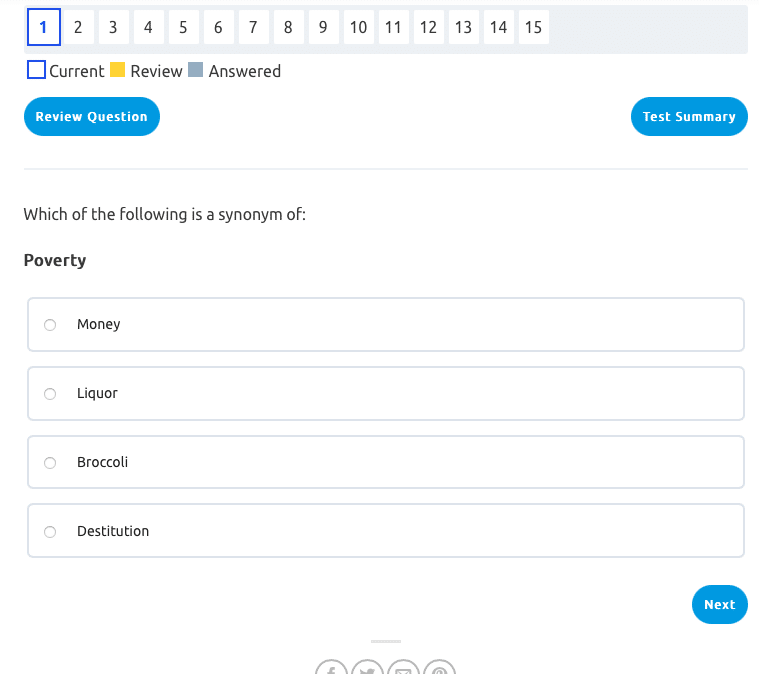Go to question 2
The height and width of the screenshot is (674, 759).
point(78,28)
